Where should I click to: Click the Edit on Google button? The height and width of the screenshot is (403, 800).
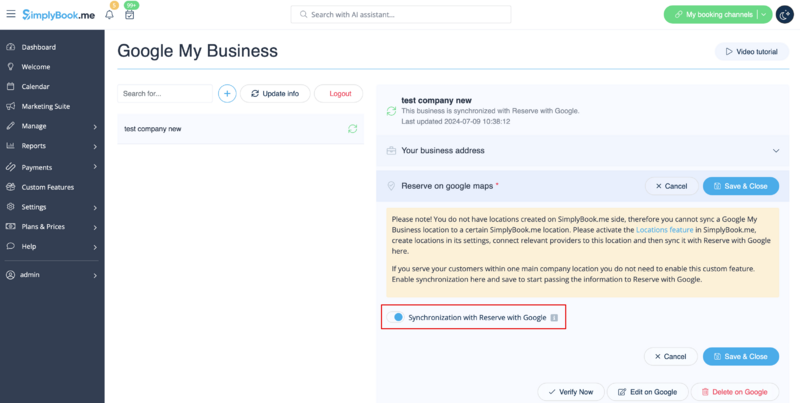(x=647, y=392)
